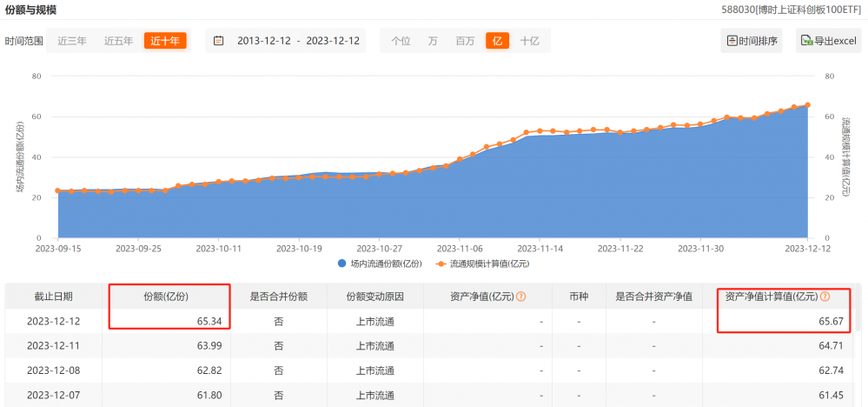Click 是否合并份额 column header

tap(278, 297)
